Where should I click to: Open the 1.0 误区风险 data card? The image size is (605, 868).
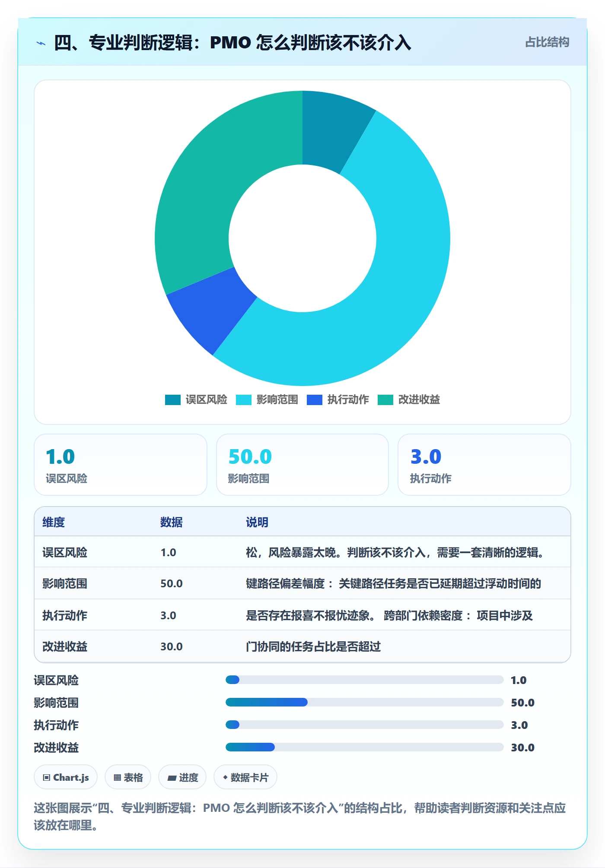tap(121, 465)
